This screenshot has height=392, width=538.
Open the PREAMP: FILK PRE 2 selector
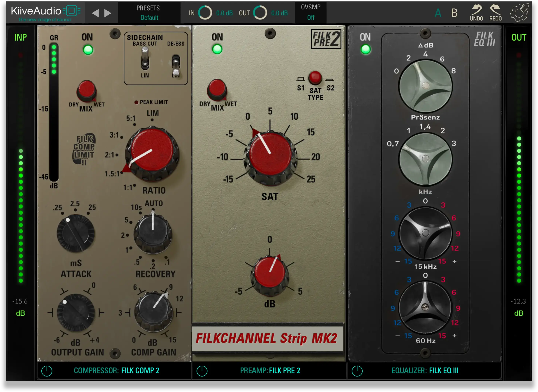[x=270, y=370]
